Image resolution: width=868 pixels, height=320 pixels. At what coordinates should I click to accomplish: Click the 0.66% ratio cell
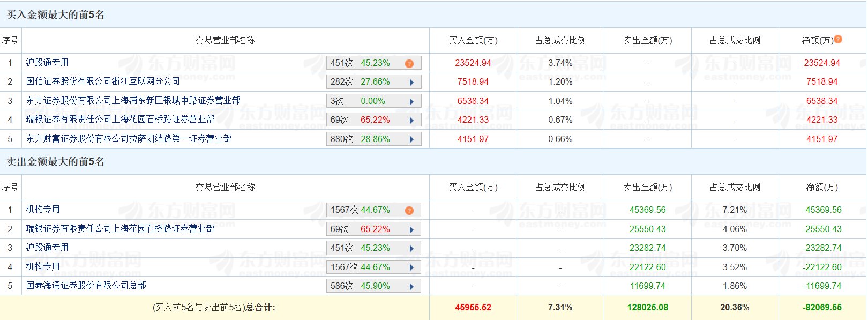click(x=560, y=139)
